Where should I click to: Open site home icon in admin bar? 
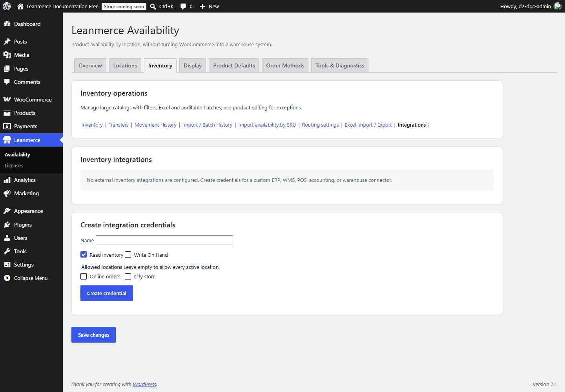pyautogui.click(x=20, y=6)
